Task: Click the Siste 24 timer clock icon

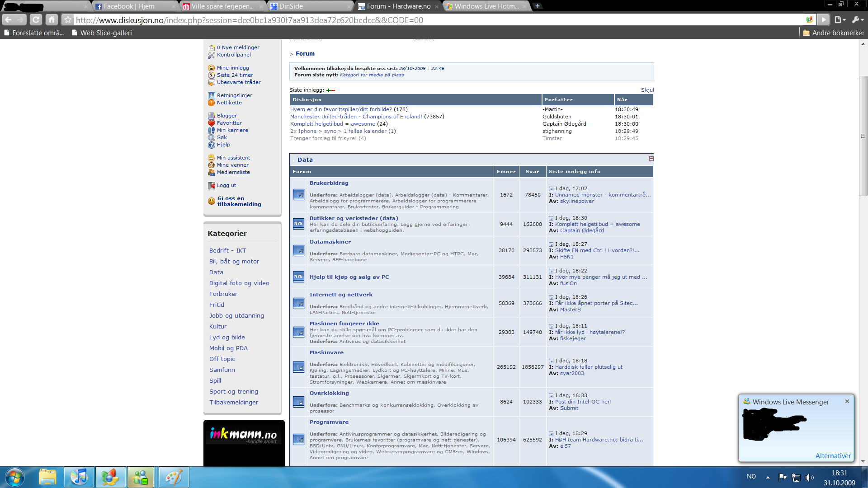Action: 211,75
